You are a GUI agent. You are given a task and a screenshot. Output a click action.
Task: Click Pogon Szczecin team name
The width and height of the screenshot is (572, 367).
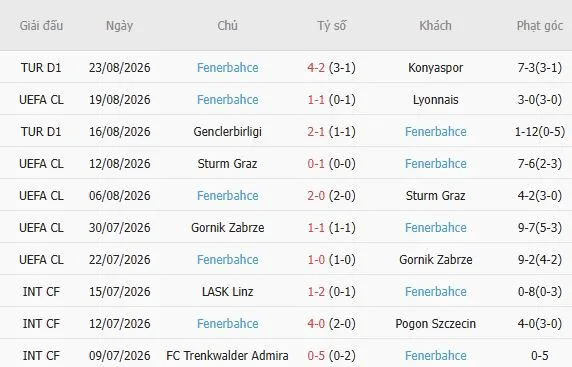(435, 324)
